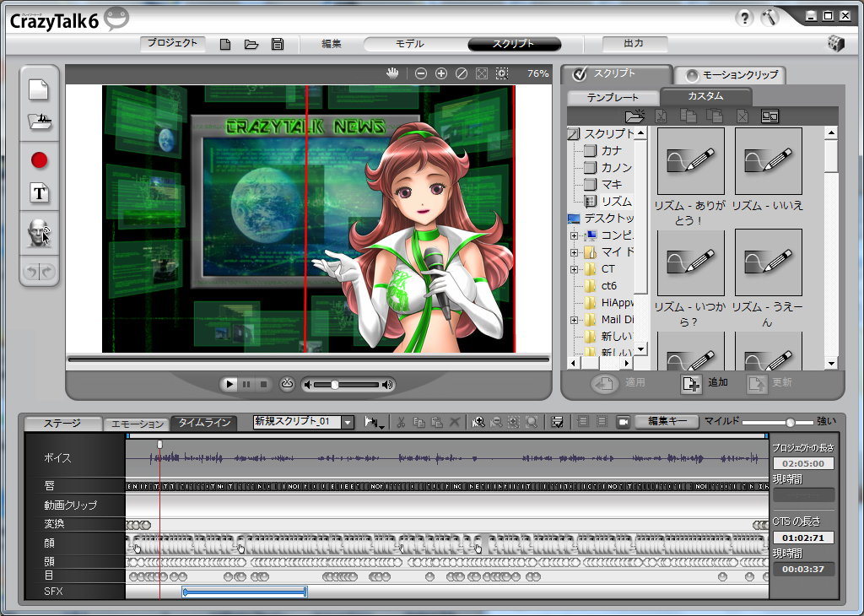Switch to the スクリプト mode in the top bar
The image size is (864, 616).
[x=514, y=44]
